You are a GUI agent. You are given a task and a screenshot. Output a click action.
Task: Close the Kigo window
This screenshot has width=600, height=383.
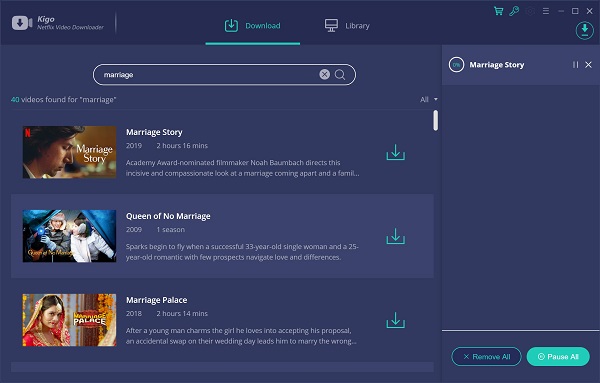(x=590, y=11)
